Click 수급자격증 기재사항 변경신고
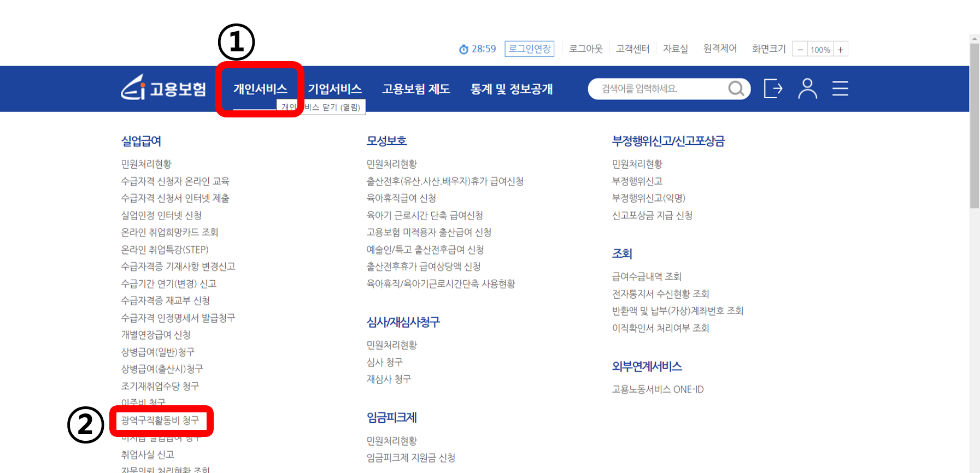Viewport: 980px width, 473px height. click(x=178, y=266)
